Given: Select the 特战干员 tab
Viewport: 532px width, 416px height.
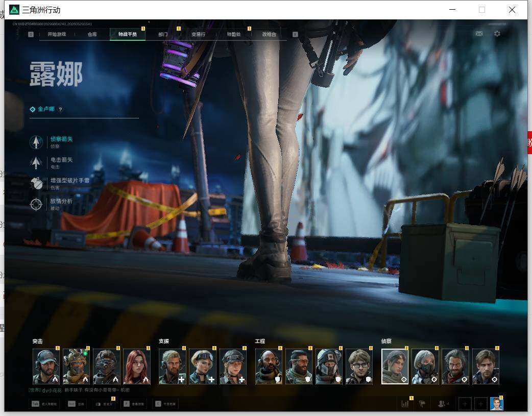Looking at the screenshot, I should (x=128, y=34).
